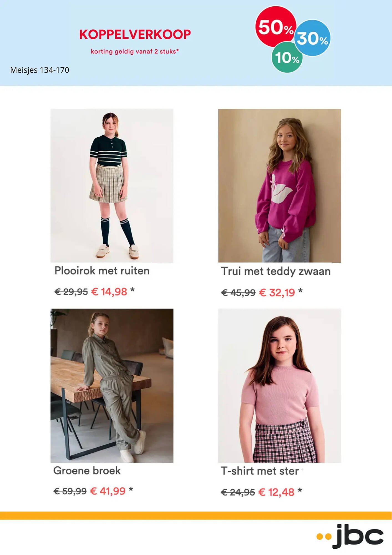Open the Plooirok met ruiten product photo
This screenshot has width=392, height=555.
pos(112,186)
